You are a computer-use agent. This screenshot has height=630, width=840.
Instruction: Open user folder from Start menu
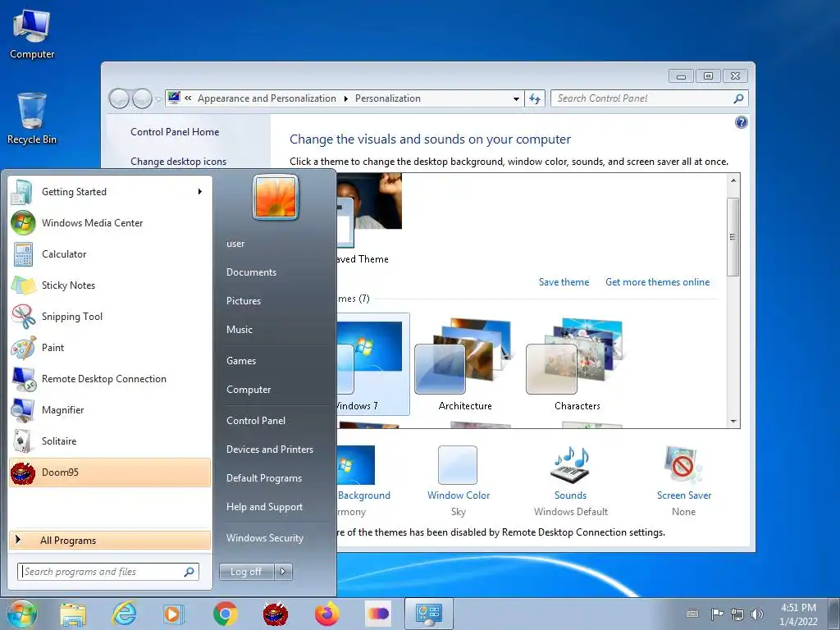[235, 243]
